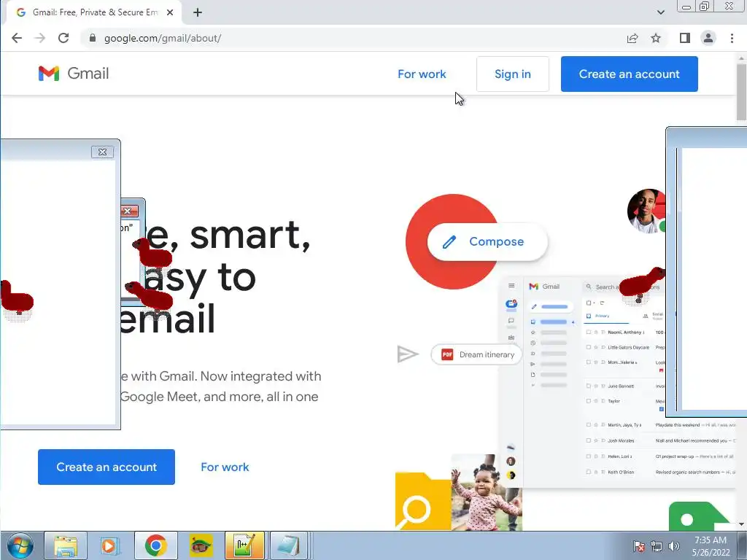
Task: Open the green-hat character taskbar app
Action: [x=201, y=545]
